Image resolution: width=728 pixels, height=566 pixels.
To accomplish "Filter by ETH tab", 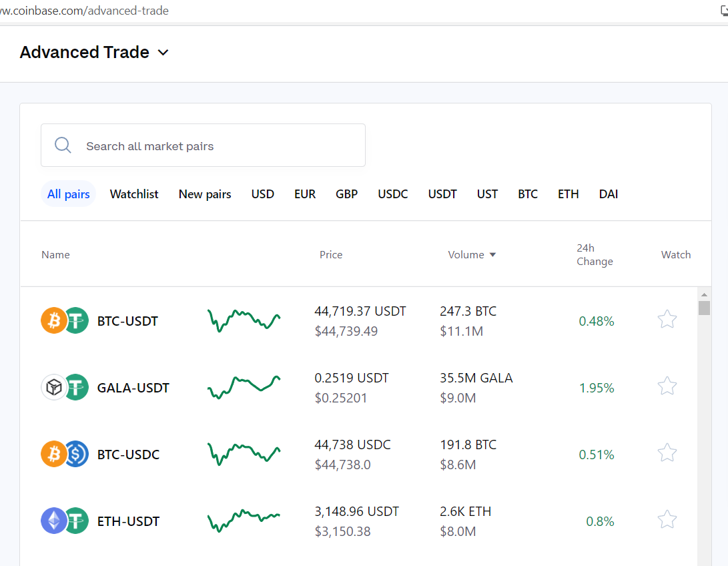I will (569, 194).
